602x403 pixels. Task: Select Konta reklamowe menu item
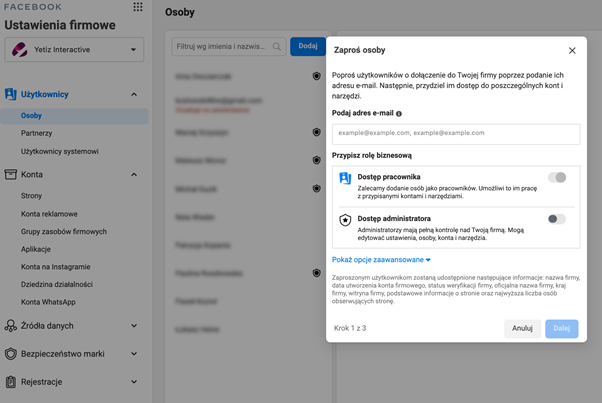tap(49, 214)
